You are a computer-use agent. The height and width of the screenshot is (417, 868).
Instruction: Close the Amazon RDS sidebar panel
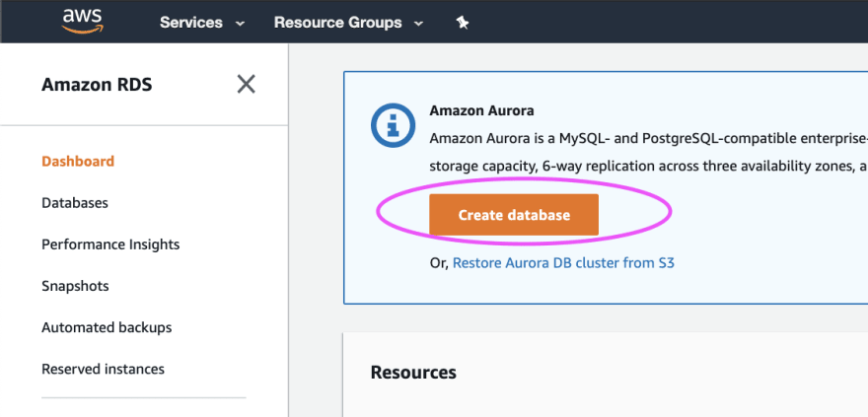[x=246, y=84]
